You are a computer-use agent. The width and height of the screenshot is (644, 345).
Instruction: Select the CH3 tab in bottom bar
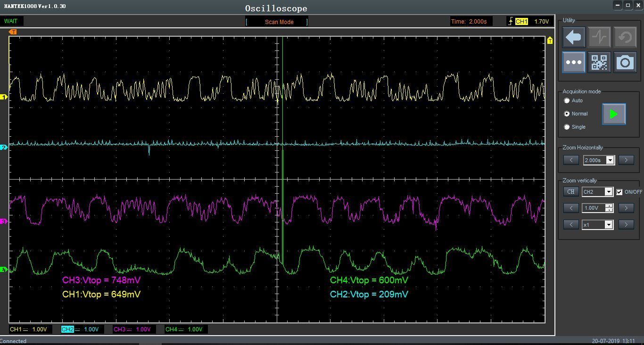coord(132,329)
